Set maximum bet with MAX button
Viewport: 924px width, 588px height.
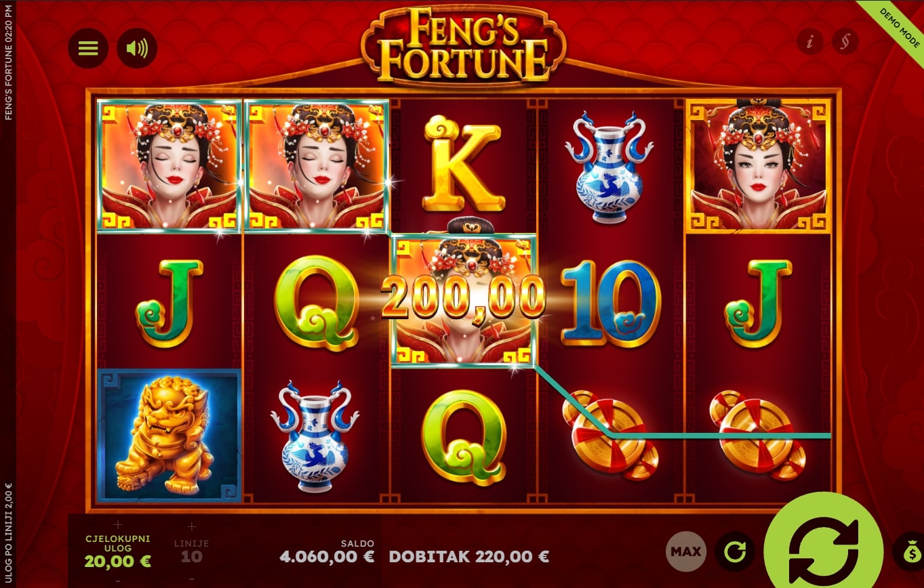(x=686, y=551)
